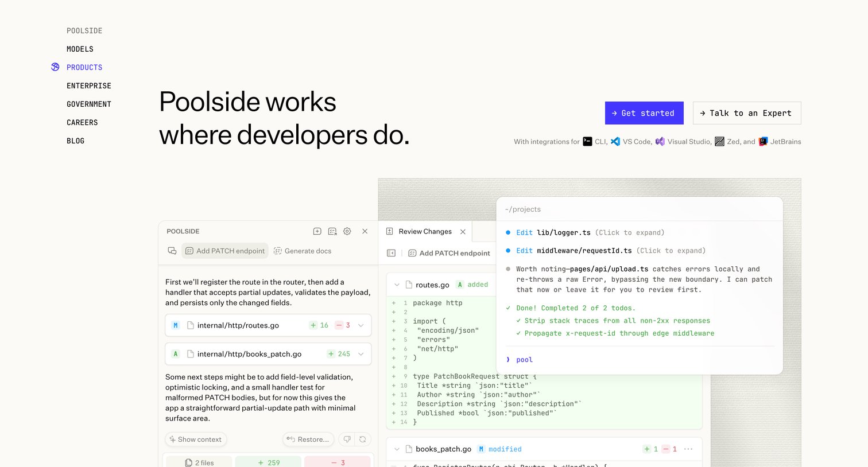
Task: Click the green 'added' status label
Action: coord(478,285)
